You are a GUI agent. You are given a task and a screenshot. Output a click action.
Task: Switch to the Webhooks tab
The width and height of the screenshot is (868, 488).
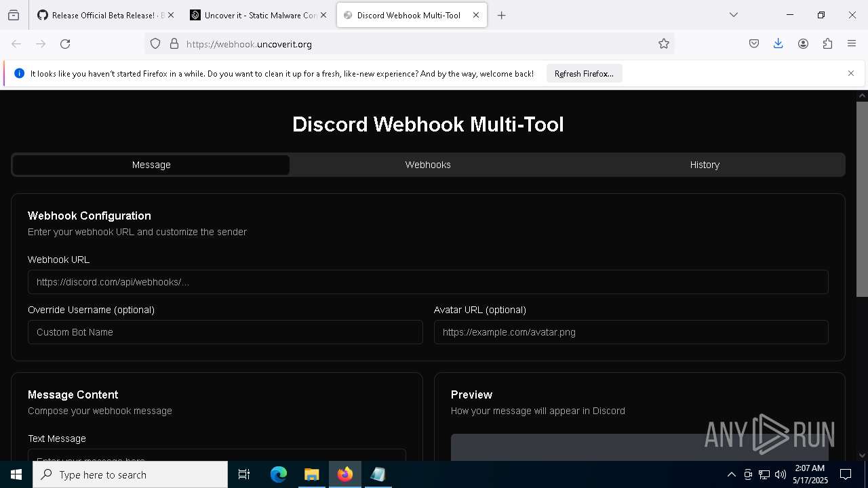point(428,165)
